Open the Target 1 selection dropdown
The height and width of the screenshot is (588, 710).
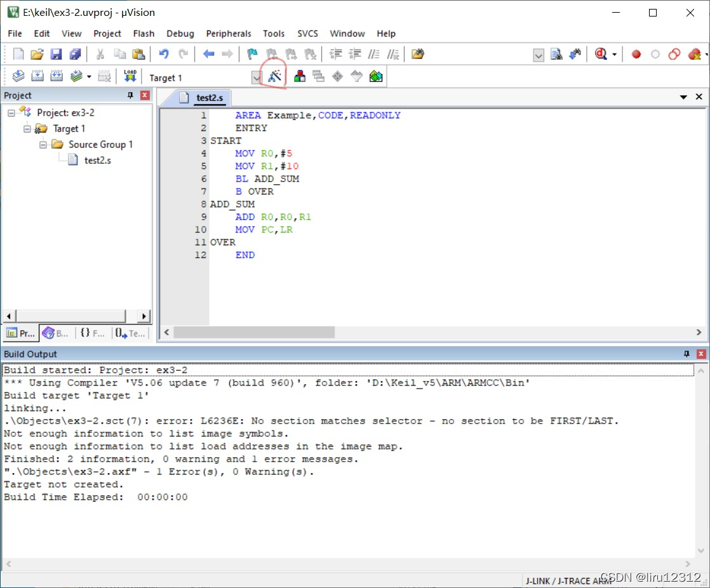tap(257, 77)
